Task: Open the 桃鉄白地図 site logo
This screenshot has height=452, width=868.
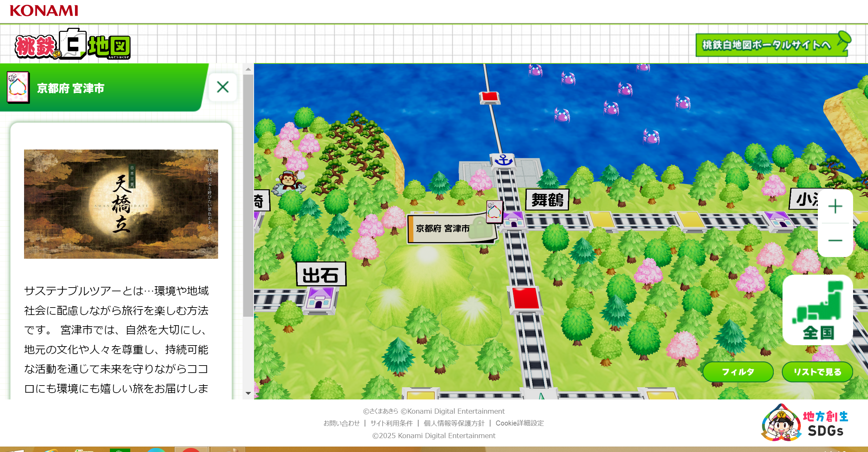Action: point(73,44)
